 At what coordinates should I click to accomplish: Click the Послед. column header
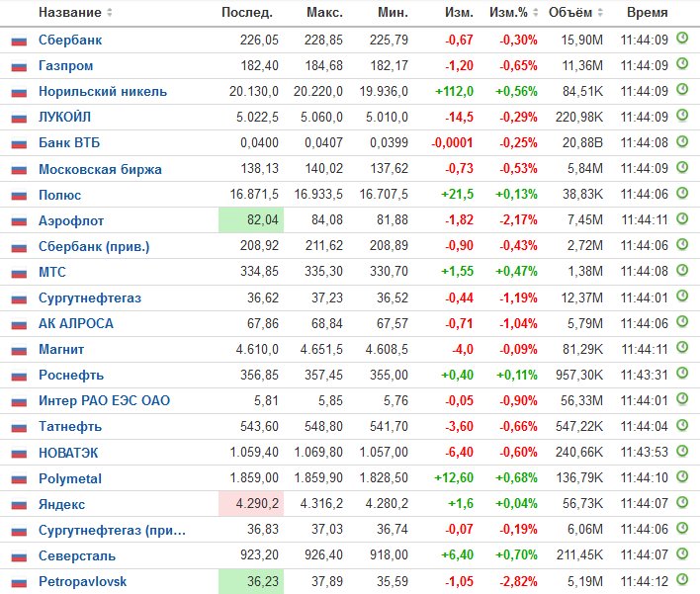pos(247,13)
